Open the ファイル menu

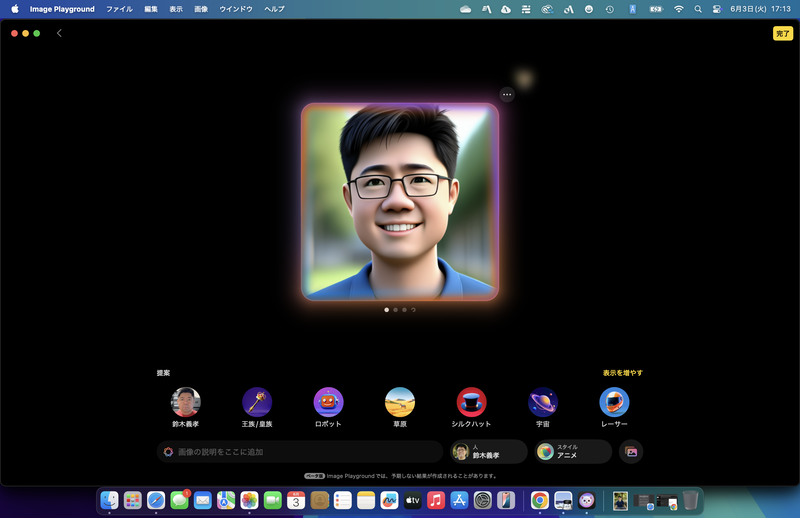119,9
